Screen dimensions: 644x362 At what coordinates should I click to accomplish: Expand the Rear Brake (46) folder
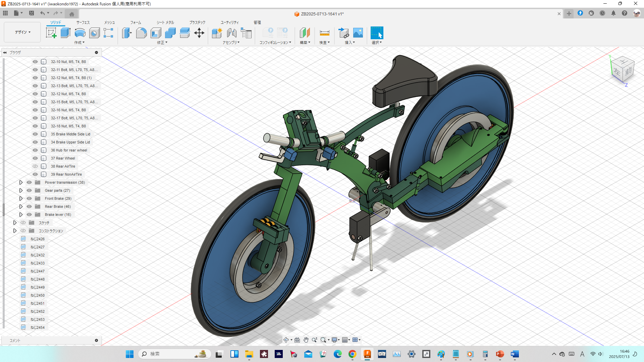click(21, 206)
